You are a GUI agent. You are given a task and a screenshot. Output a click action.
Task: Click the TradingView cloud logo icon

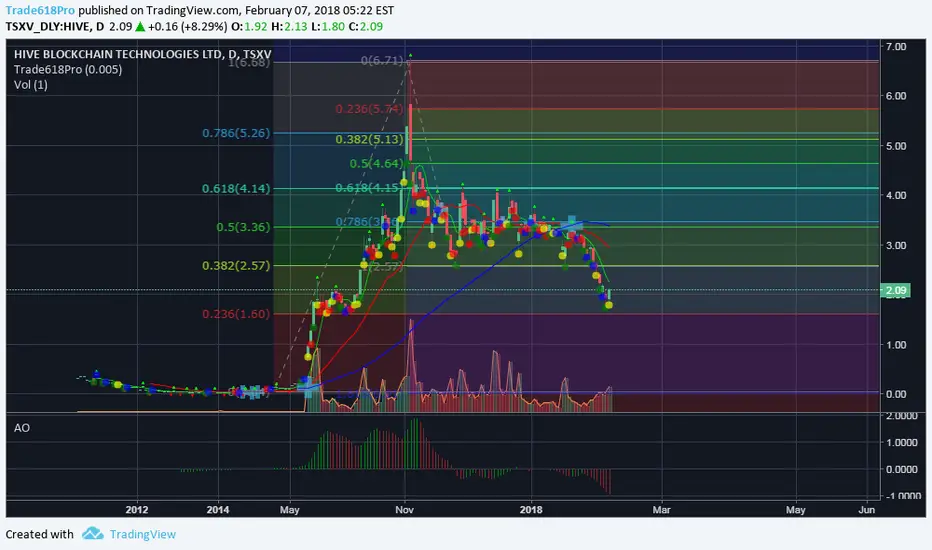93,533
